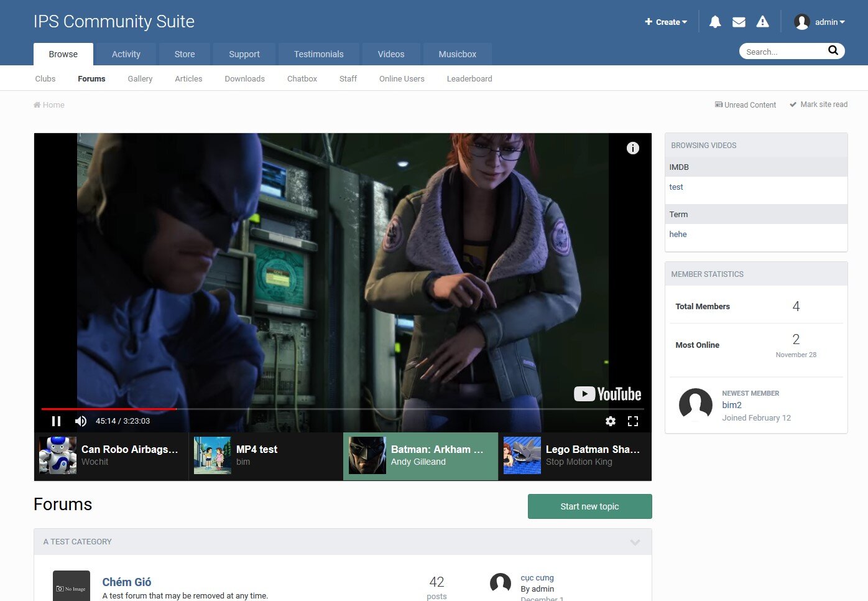Go to Clubs submenu item
868x601 pixels.
tap(45, 78)
